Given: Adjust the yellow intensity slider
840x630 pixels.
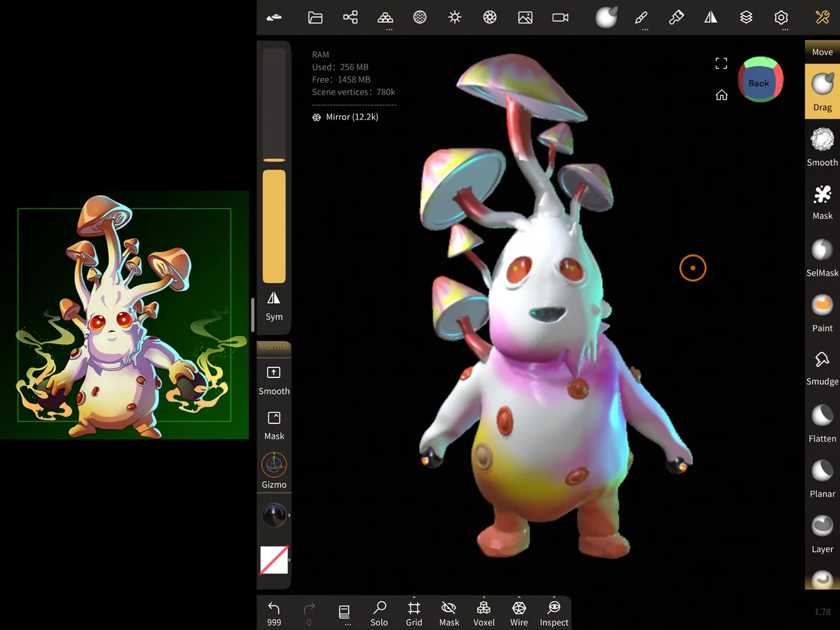Looking at the screenshot, I should point(274,226).
